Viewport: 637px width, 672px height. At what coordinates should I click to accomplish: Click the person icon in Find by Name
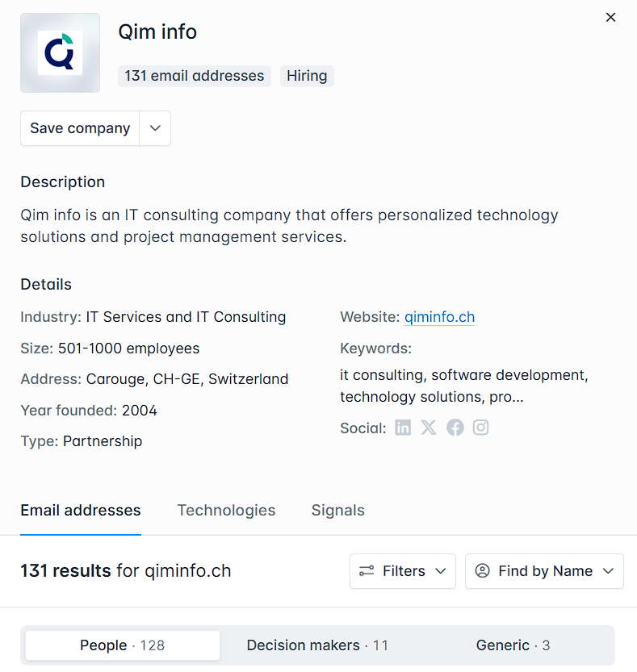[x=483, y=571]
